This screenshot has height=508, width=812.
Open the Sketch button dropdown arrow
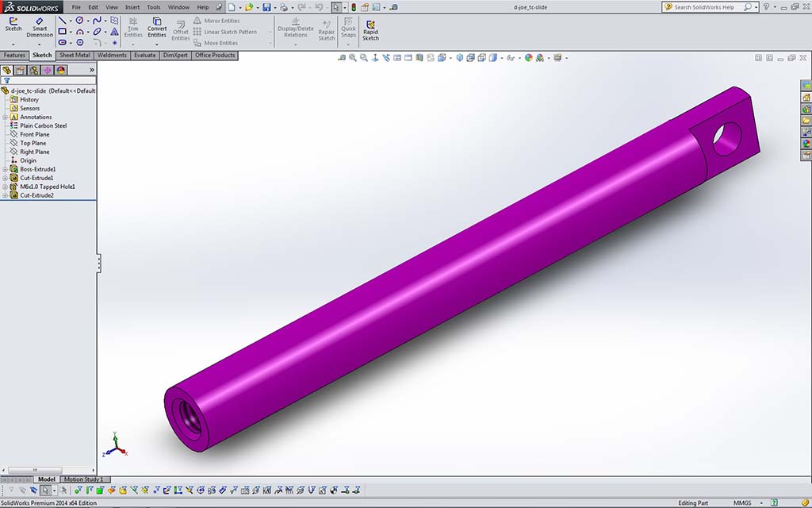coord(13,44)
